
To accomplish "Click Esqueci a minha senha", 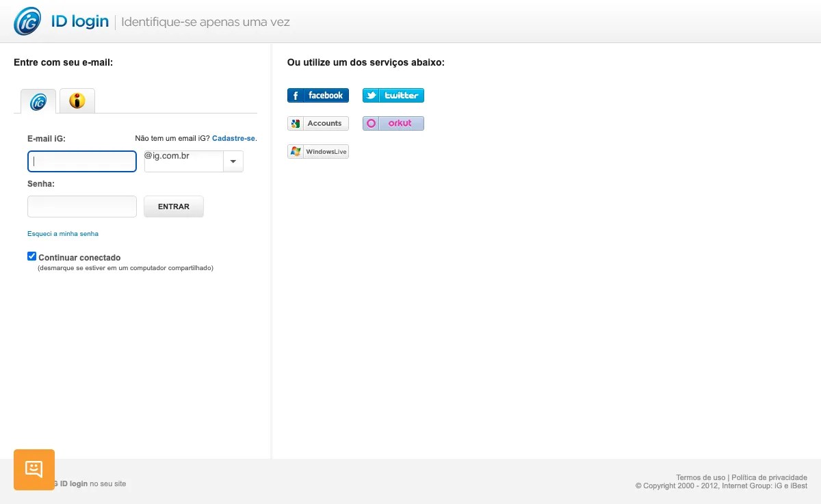I will tap(62, 233).
